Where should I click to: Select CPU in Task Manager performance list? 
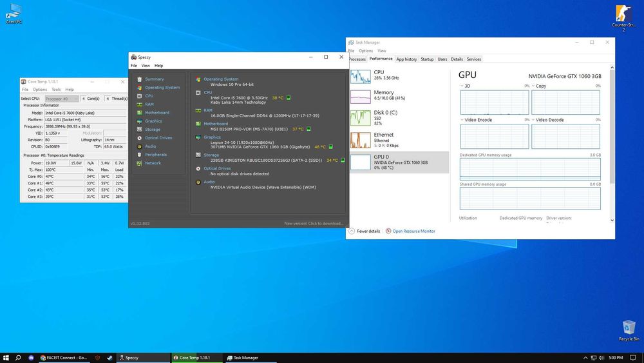399,76
